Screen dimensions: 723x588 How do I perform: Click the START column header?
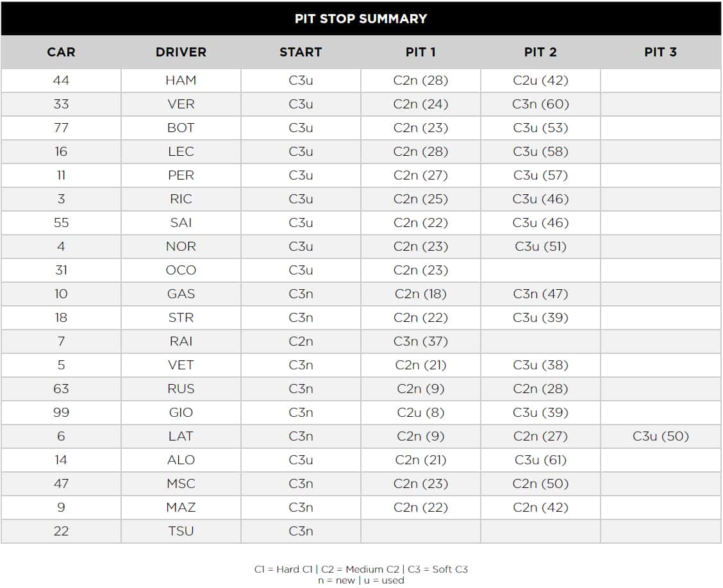(x=301, y=52)
